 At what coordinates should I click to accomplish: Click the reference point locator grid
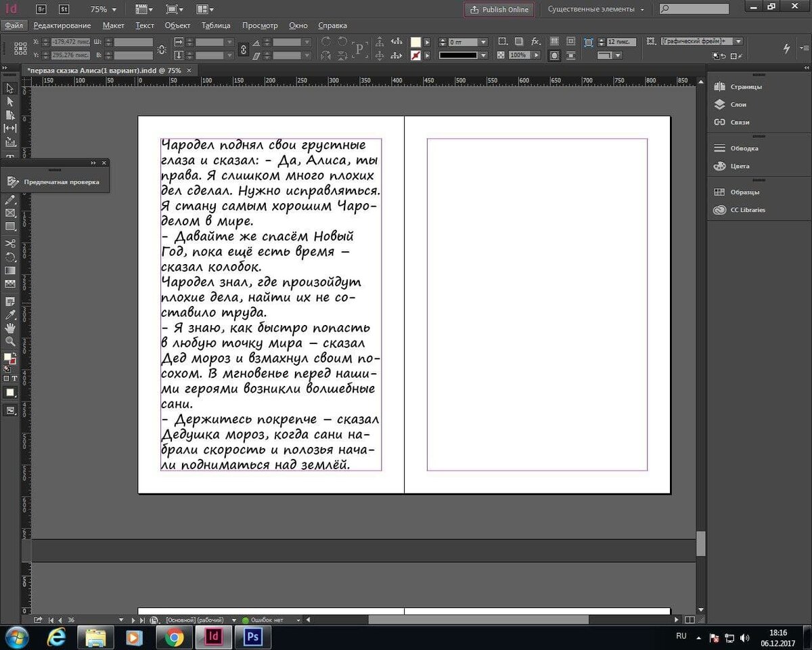20,48
